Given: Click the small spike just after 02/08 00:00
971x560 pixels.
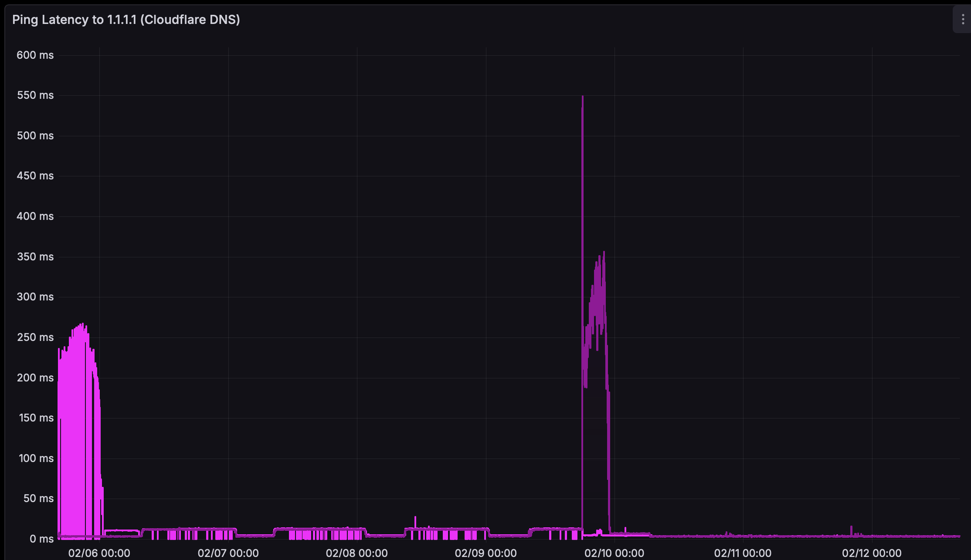Looking at the screenshot, I should tap(415, 518).
